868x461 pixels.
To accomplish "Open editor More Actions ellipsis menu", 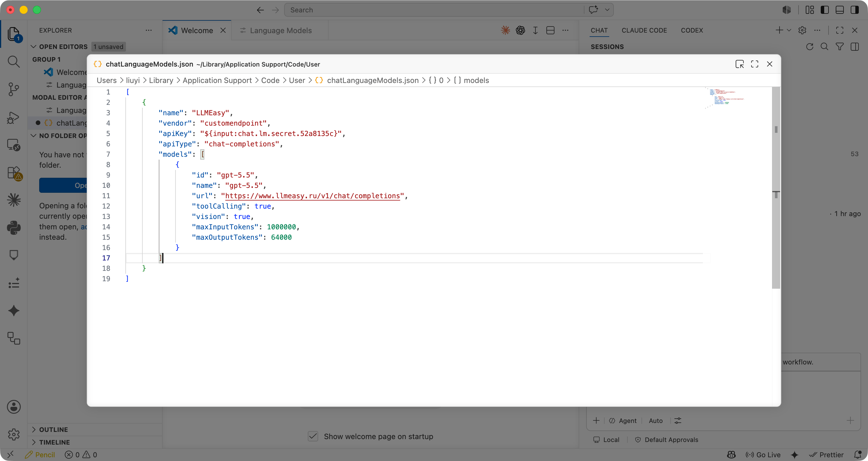I will pyautogui.click(x=565, y=30).
